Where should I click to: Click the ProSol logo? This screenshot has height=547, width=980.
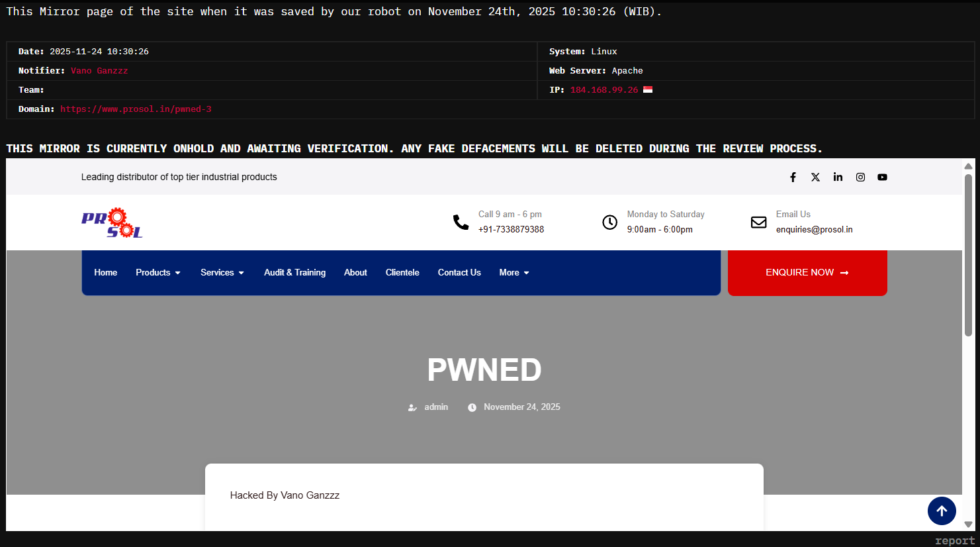click(x=112, y=223)
